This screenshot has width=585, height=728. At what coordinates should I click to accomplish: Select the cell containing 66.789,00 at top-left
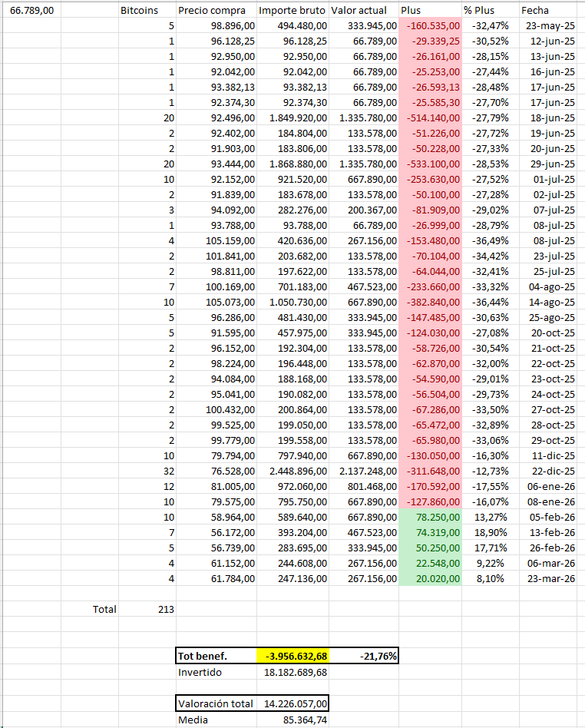click(x=31, y=10)
